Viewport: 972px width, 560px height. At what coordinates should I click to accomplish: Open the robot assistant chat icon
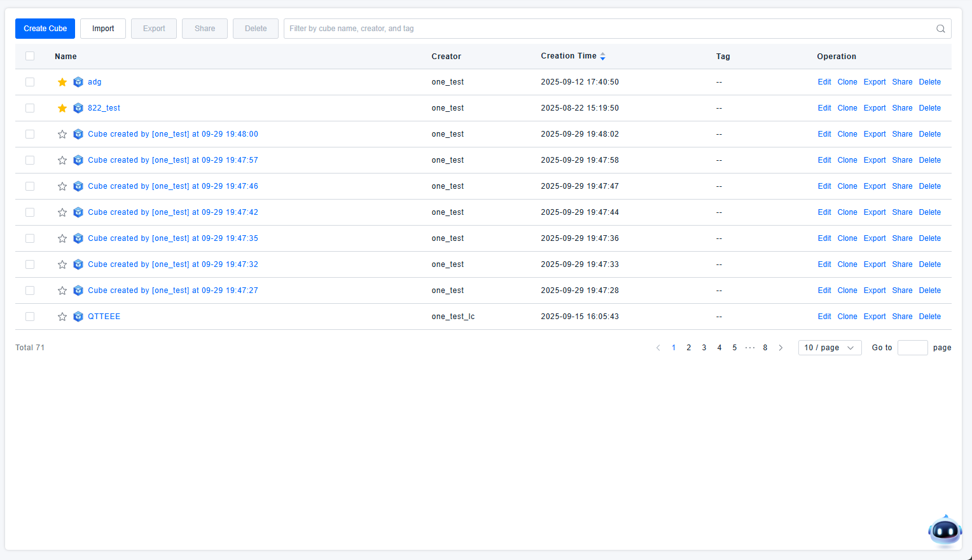pyautogui.click(x=945, y=531)
